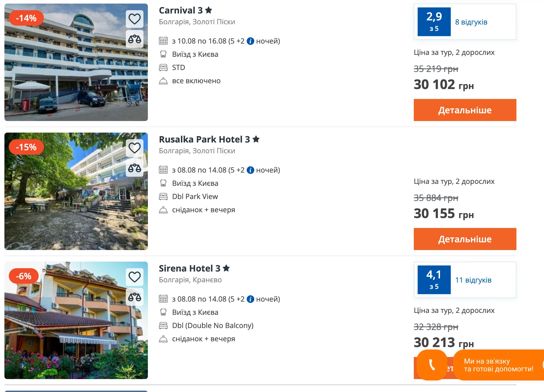Open Rusalka Park details with Детальніше button

tap(465, 239)
